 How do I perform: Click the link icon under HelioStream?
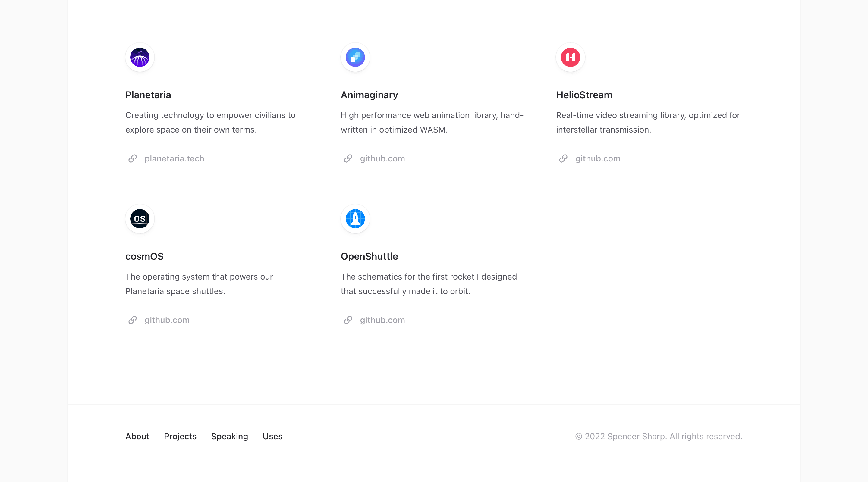click(563, 158)
